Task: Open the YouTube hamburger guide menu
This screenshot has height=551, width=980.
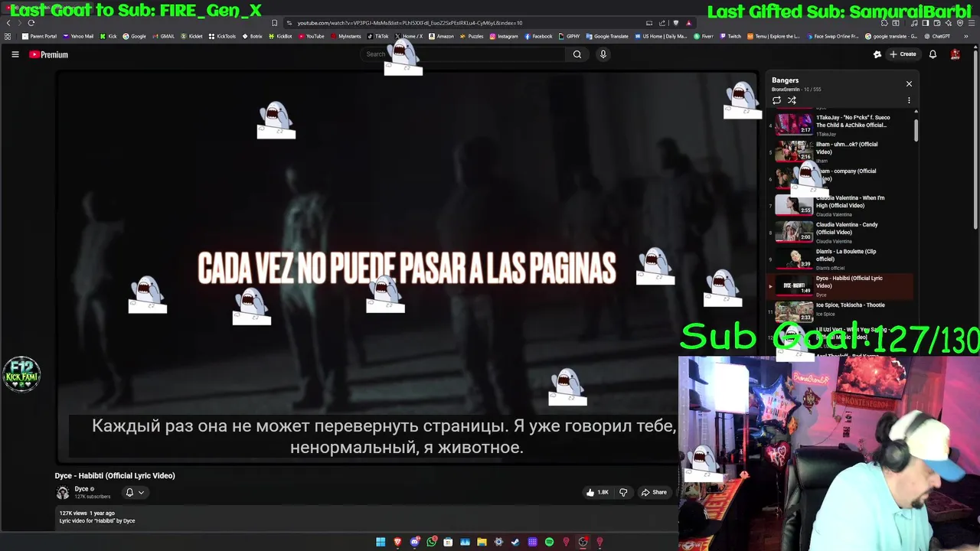Action: tap(15, 54)
